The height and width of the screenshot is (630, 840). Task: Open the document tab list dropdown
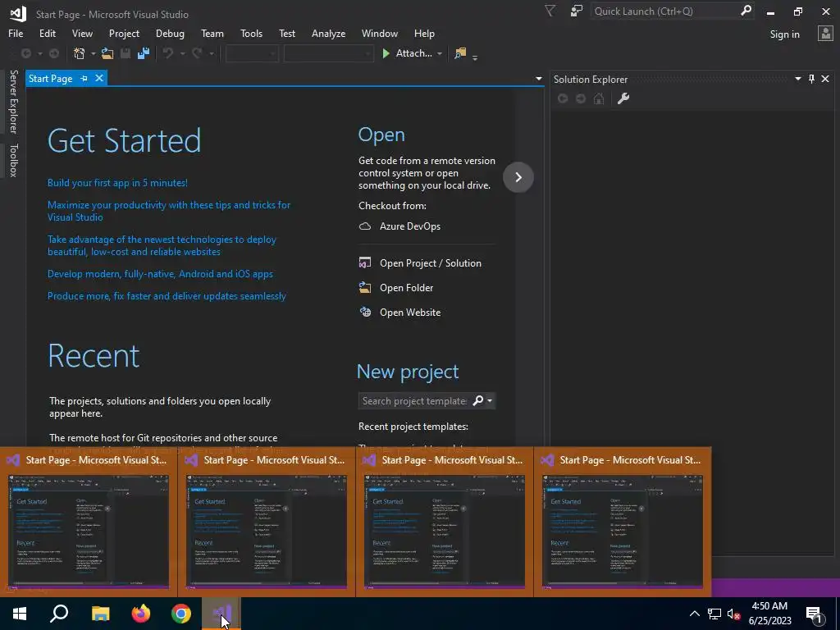pyautogui.click(x=538, y=79)
